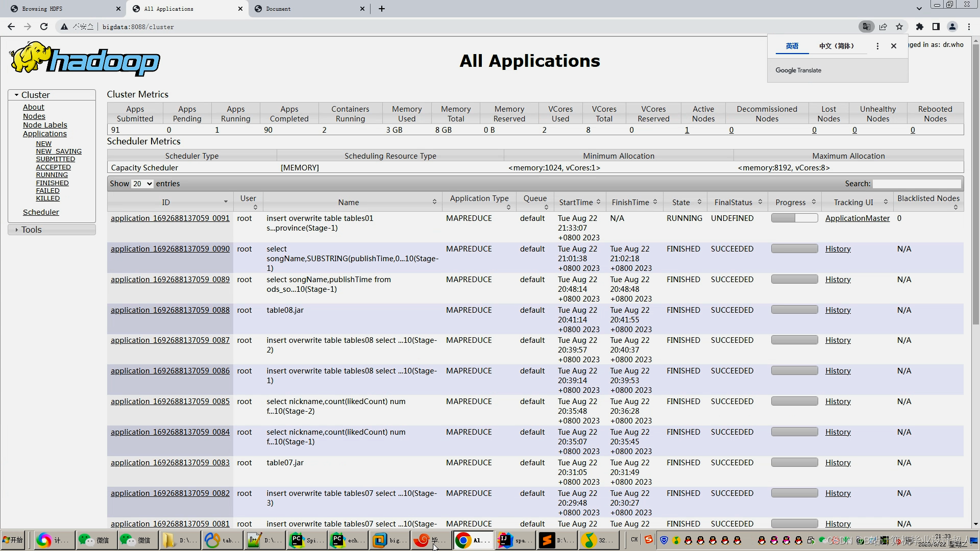
Task: Toggle KILLED filter in sidebar
Action: point(47,198)
